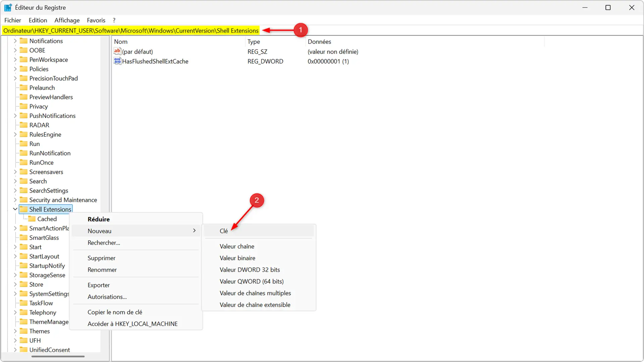Click Rechercher... in context menu
644x362 pixels.
(136, 243)
